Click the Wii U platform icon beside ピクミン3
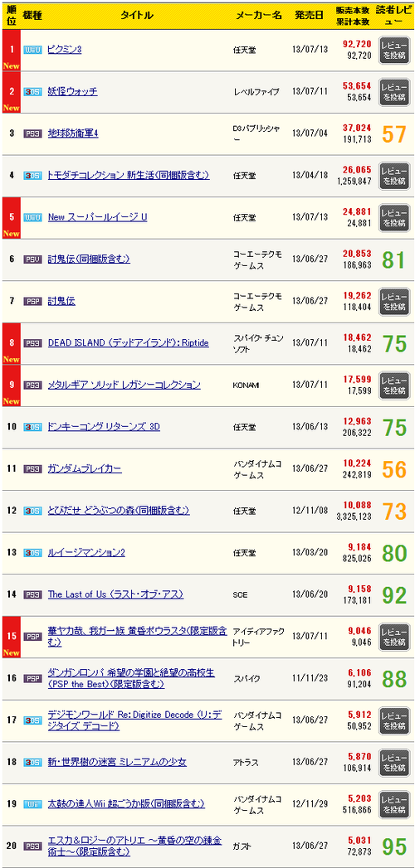The width and height of the screenshot is (415, 868). pyautogui.click(x=32, y=50)
